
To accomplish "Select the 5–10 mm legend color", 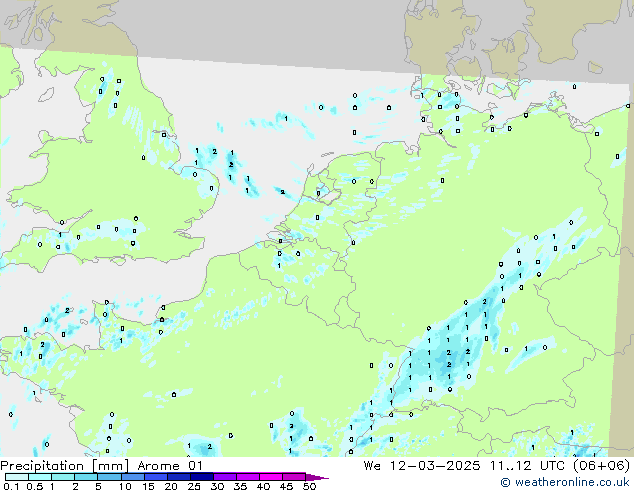I will [x=109, y=477].
